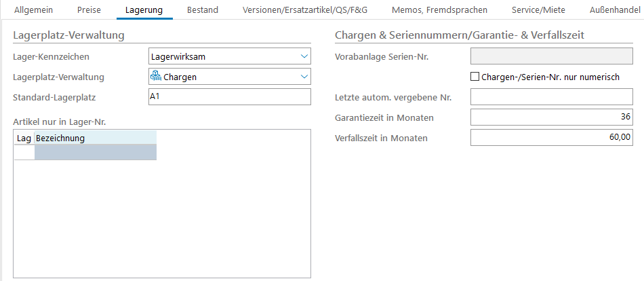Click the Standard-Lagerplatz input field
The height and width of the screenshot is (281, 644).
pos(229,97)
